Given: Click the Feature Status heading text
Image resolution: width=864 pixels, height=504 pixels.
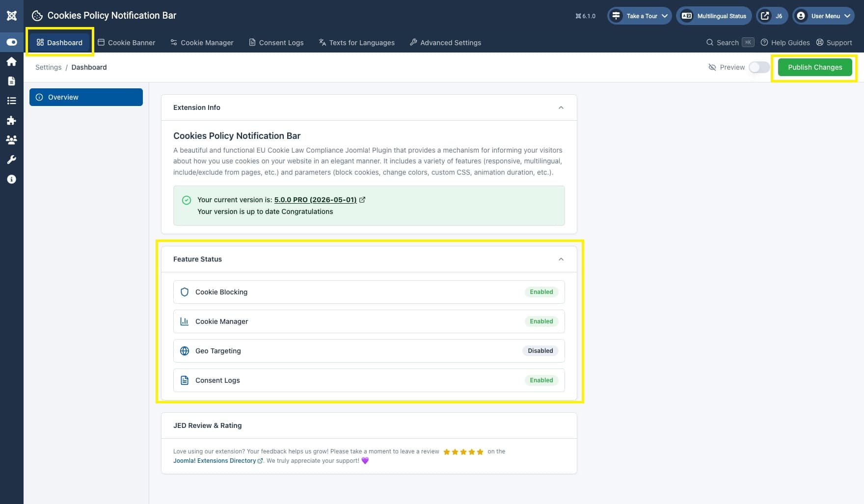Looking at the screenshot, I should point(197,259).
